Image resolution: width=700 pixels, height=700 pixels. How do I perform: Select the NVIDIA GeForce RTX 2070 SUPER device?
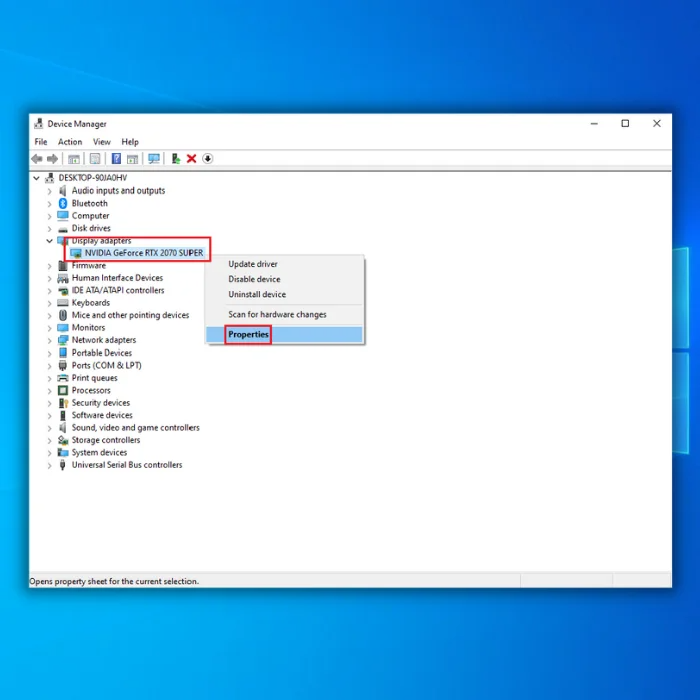point(144,253)
